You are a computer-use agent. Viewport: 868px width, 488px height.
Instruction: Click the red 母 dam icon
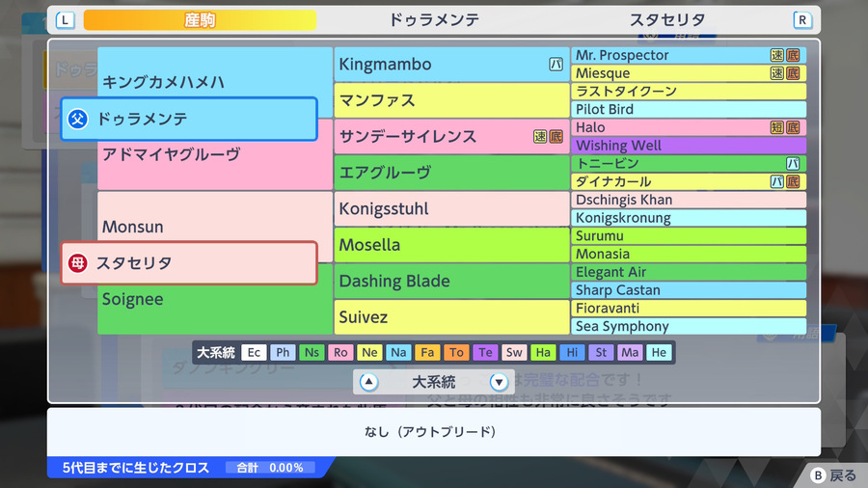click(77, 263)
